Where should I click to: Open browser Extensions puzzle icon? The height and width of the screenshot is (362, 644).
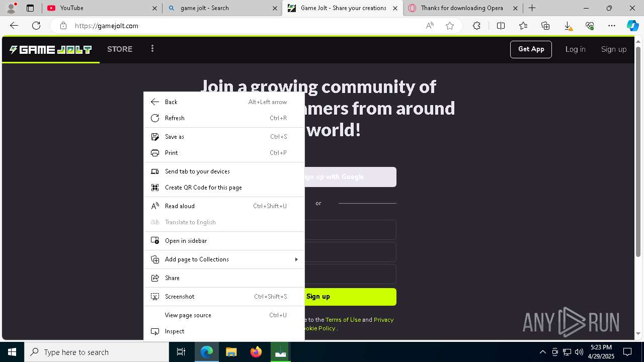pyautogui.click(x=476, y=26)
